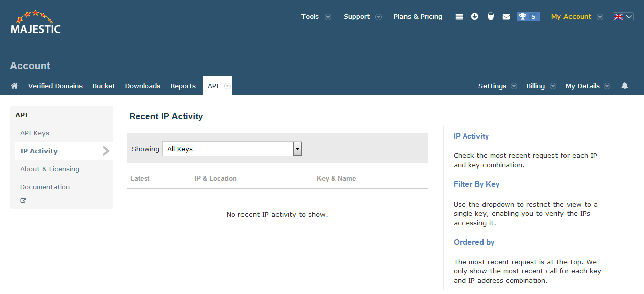Click the external link icon under Documentation

[x=23, y=200]
